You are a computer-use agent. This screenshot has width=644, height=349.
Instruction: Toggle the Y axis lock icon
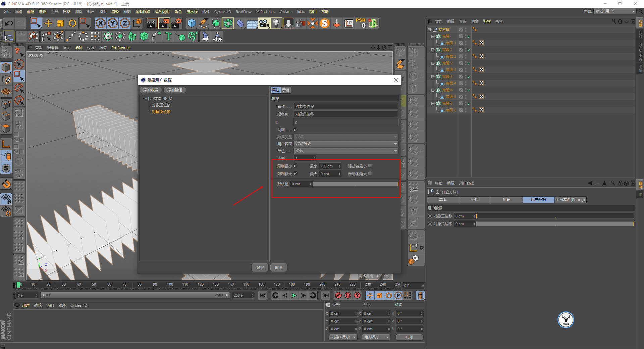[x=113, y=23]
